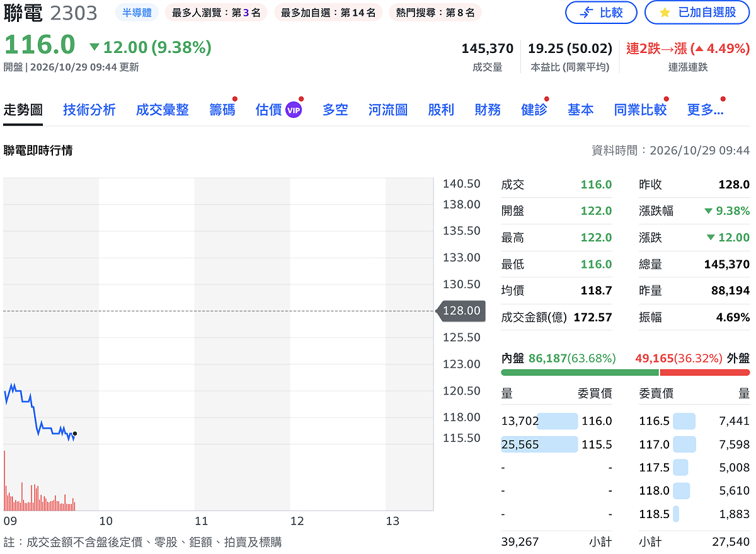Open the 籌碼 tab
Screen dimensions: 756x554
coord(222,110)
